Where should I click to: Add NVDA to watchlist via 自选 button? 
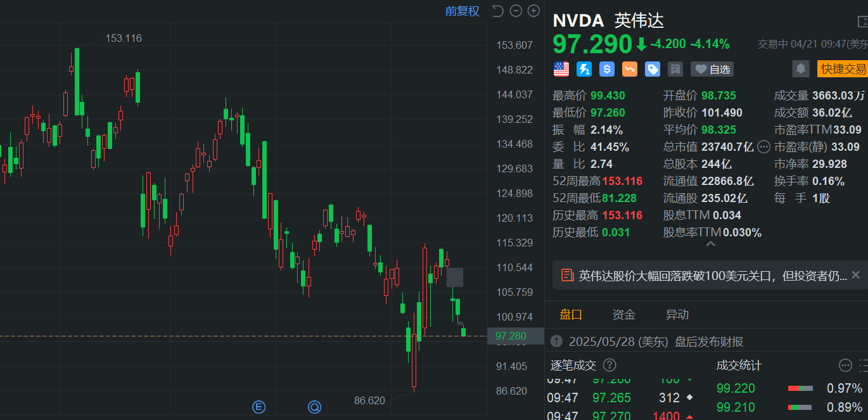click(x=712, y=69)
